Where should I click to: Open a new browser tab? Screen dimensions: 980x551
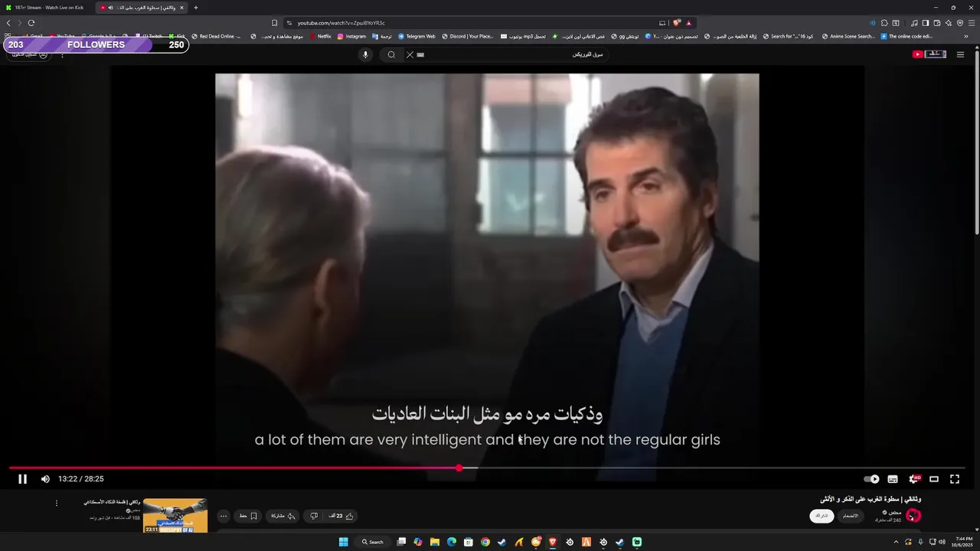[195, 8]
